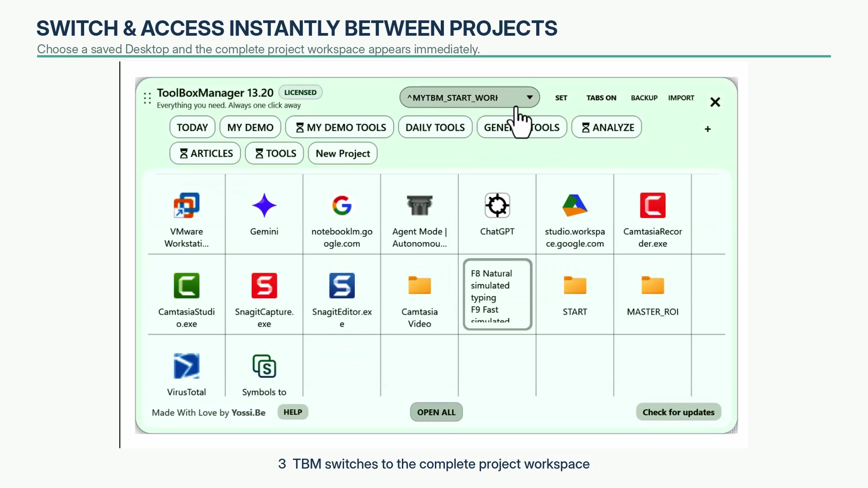
Task: Click Check for updates
Action: (x=679, y=412)
